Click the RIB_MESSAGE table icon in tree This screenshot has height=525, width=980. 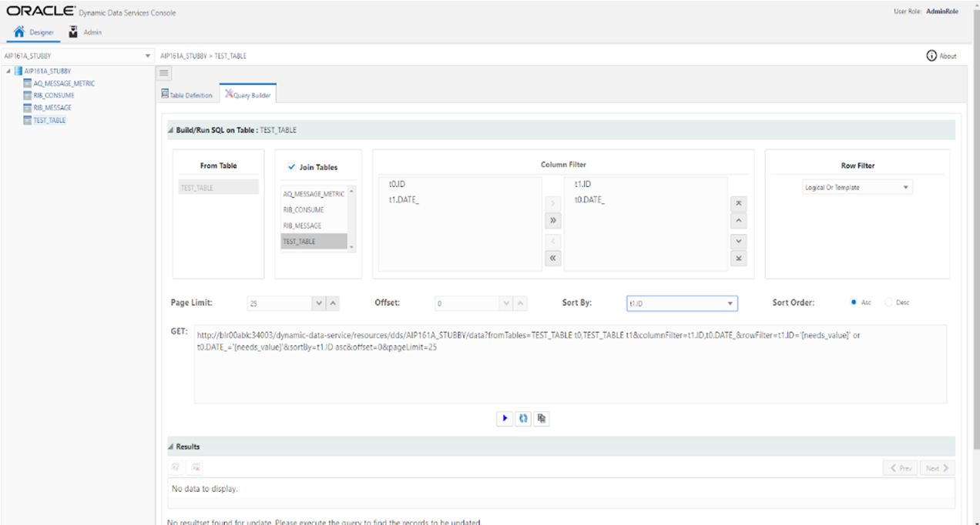point(28,108)
